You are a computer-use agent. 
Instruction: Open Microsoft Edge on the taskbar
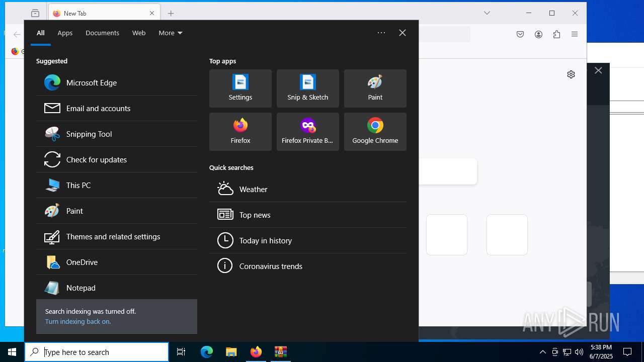pyautogui.click(x=207, y=352)
